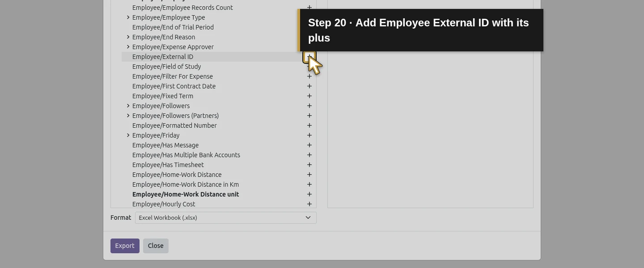Screen dimensions: 644x268
Task: Click 'Employee/End Reason' label text
Action: click(164, 37)
